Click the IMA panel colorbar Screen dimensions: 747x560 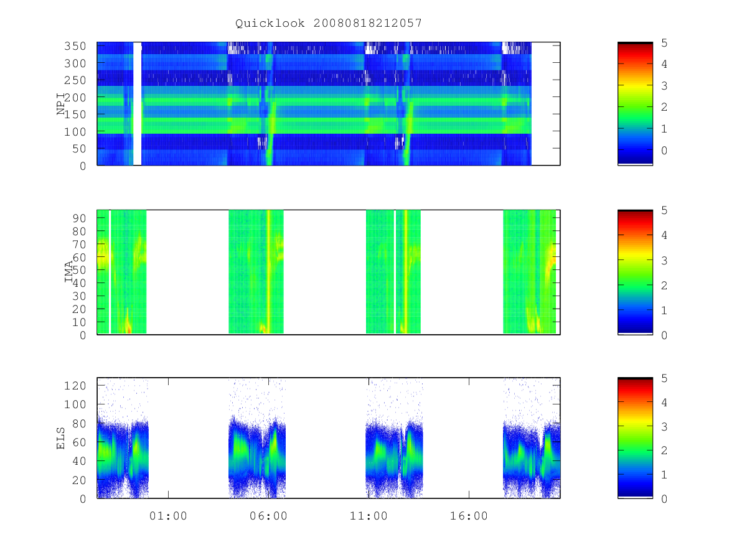[x=635, y=272]
